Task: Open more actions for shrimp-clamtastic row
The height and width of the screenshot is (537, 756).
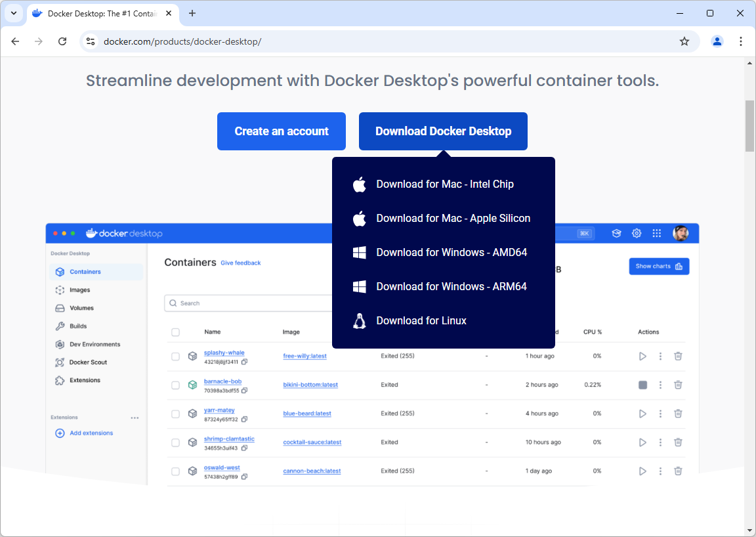Action: [x=660, y=442]
